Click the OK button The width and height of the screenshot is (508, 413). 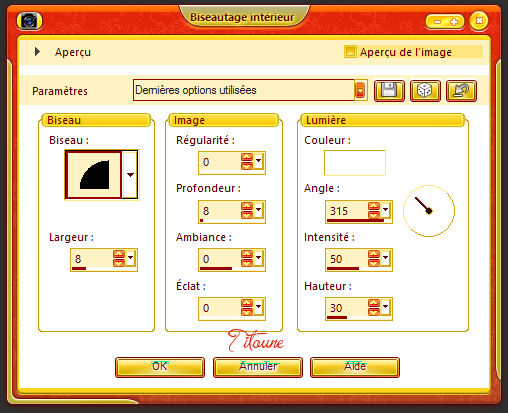pyautogui.click(x=160, y=367)
